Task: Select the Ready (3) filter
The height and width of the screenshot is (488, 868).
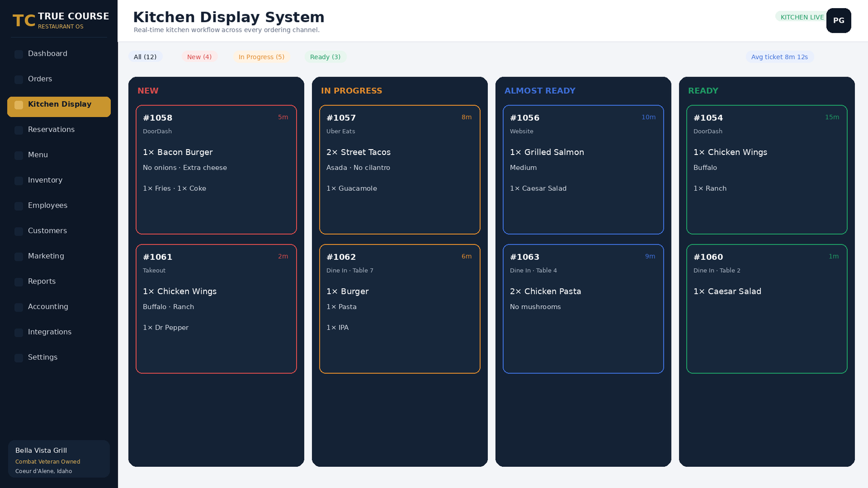Action: 325,57
